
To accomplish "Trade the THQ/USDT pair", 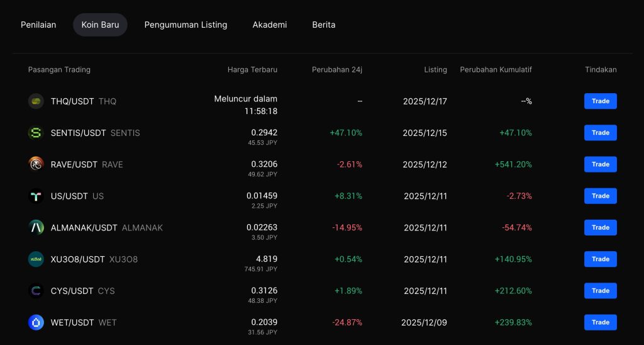I will click(x=601, y=101).
